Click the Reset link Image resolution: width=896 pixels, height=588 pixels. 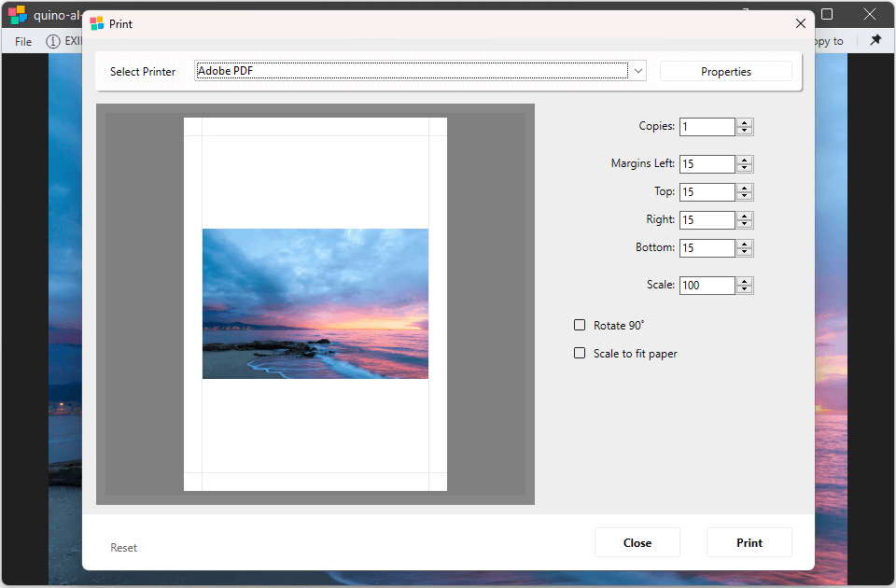[123, 548]
